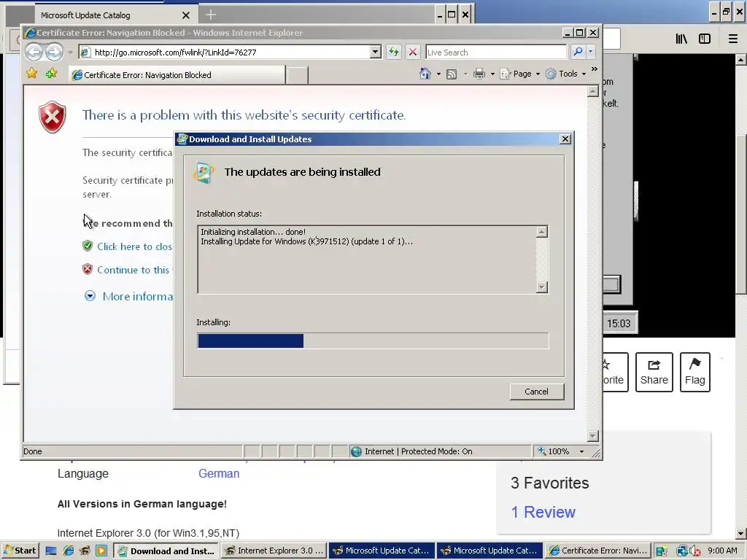Open the Windows Start menu
This screenshot has width=747, height=560.
pyautogui.click(x=20, y=551)
